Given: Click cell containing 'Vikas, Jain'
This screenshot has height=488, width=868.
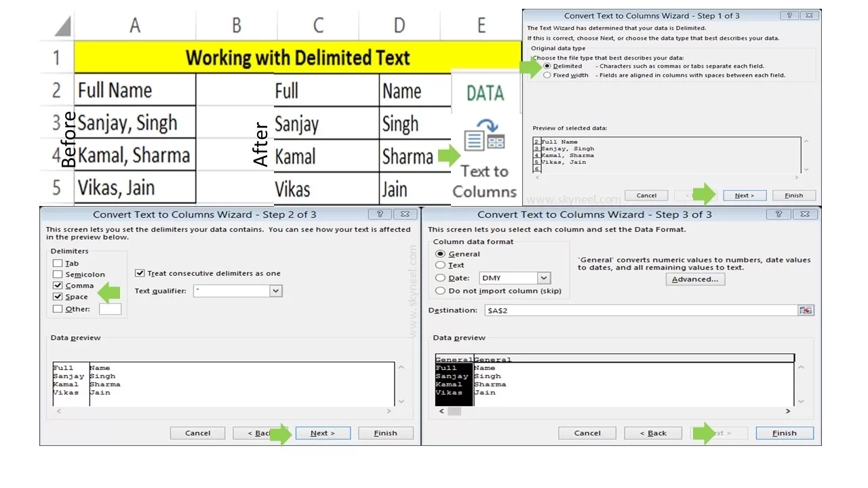Looking at the screenshot, I should [135, 188].
